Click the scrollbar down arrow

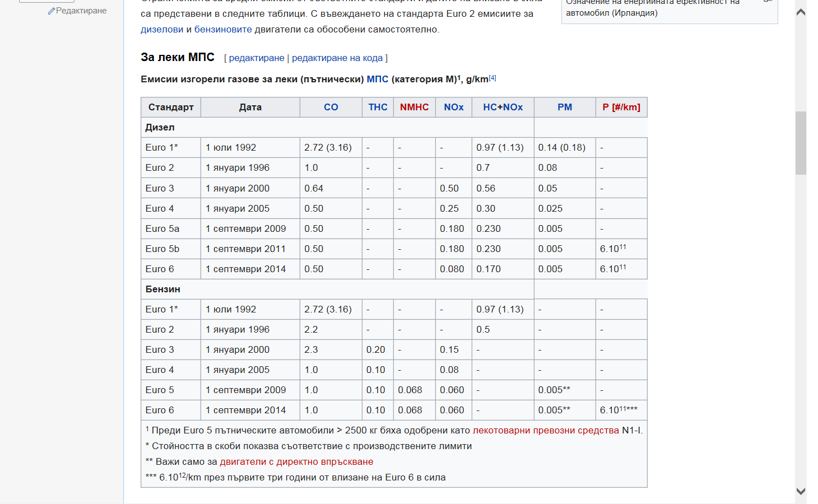[801, 491]
